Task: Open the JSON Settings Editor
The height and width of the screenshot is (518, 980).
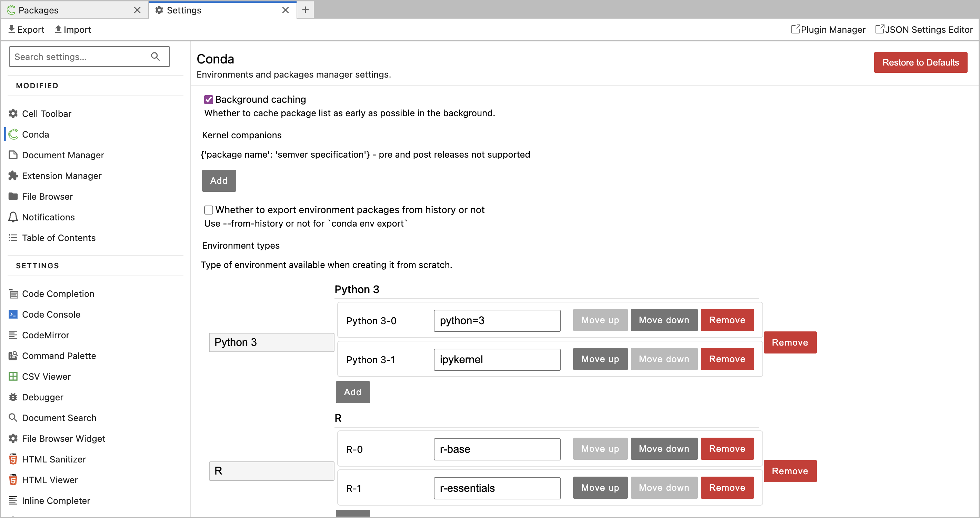Action: pyautogui.click(x=924, y=29)
